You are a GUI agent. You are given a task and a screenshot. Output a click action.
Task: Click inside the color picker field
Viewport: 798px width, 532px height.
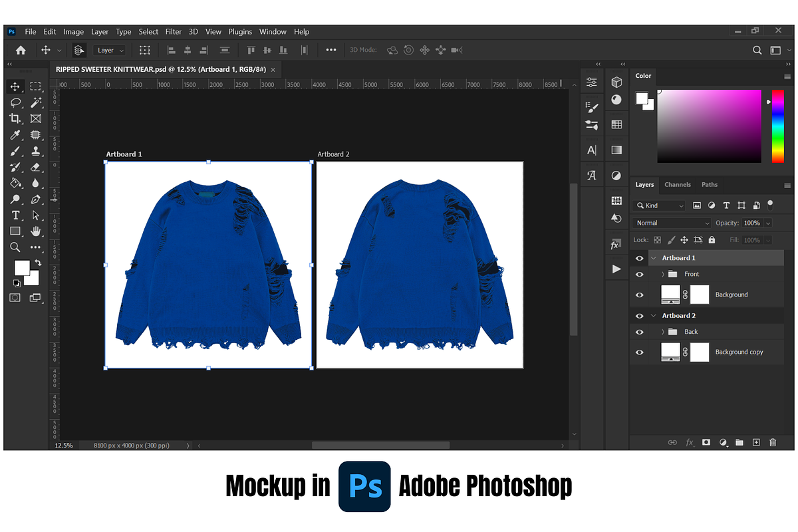[x=709, y=126]
